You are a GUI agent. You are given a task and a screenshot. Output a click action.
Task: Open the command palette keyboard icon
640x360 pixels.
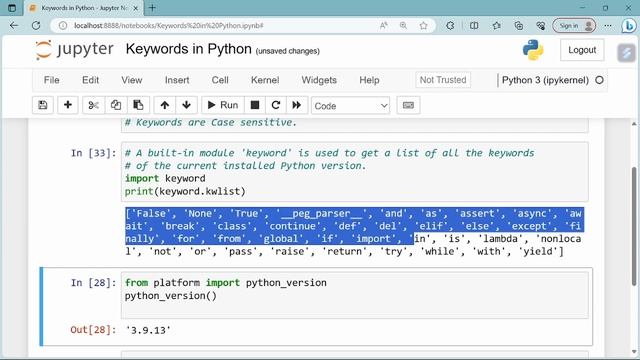click(408, 105)
